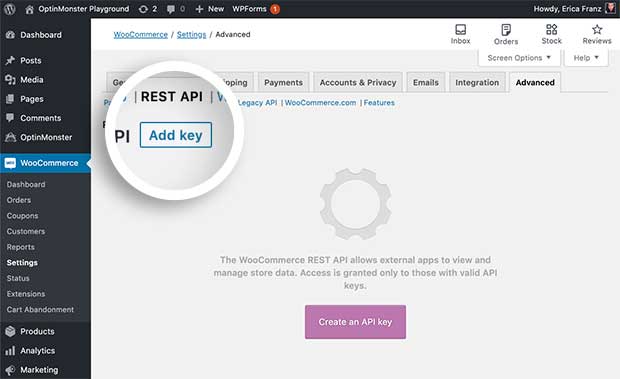The width and height of the screenshot is (620, 379).
Task: Switch to the Payments tab
Action: 283,83
